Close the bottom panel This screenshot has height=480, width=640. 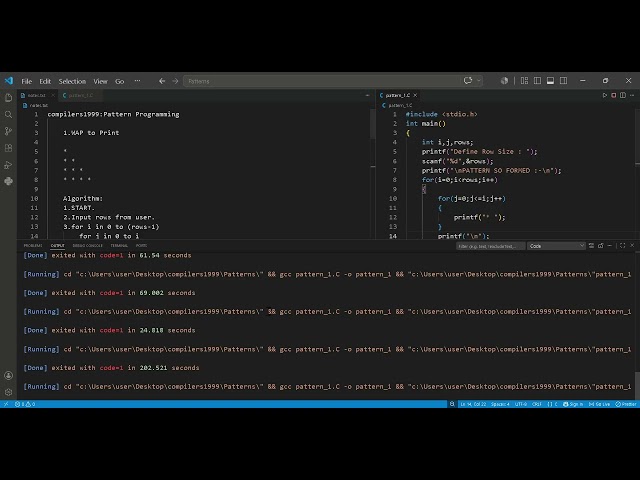tap(632, 246)
